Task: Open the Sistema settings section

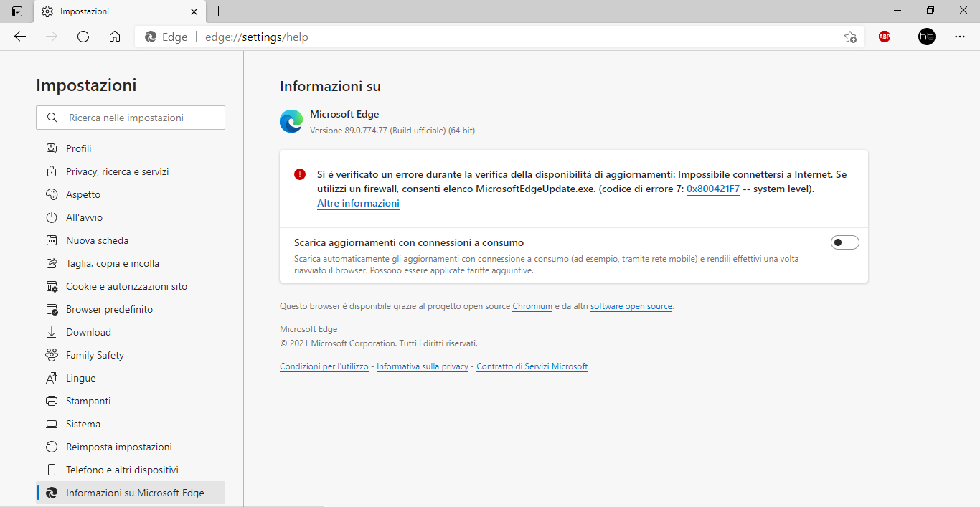Action: coord(131,424)
